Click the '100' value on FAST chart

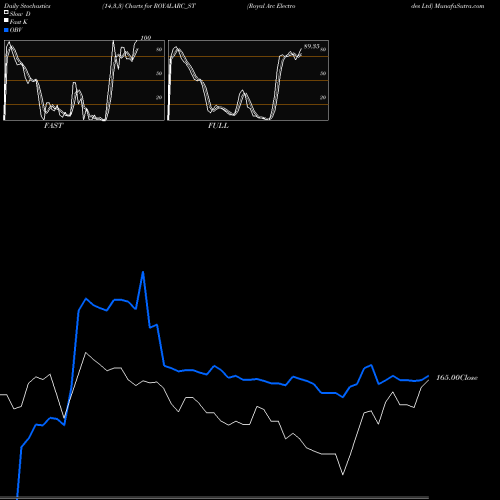[146, 38]
